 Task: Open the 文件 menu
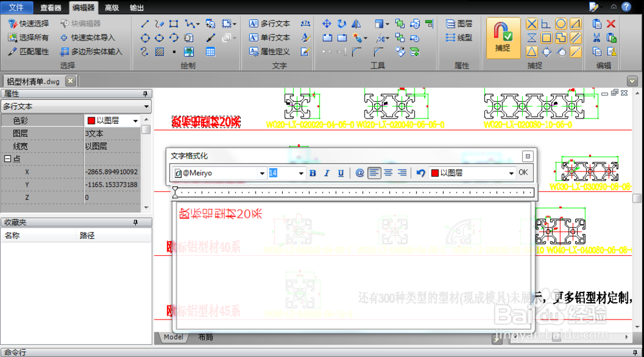tap(16, 7)
